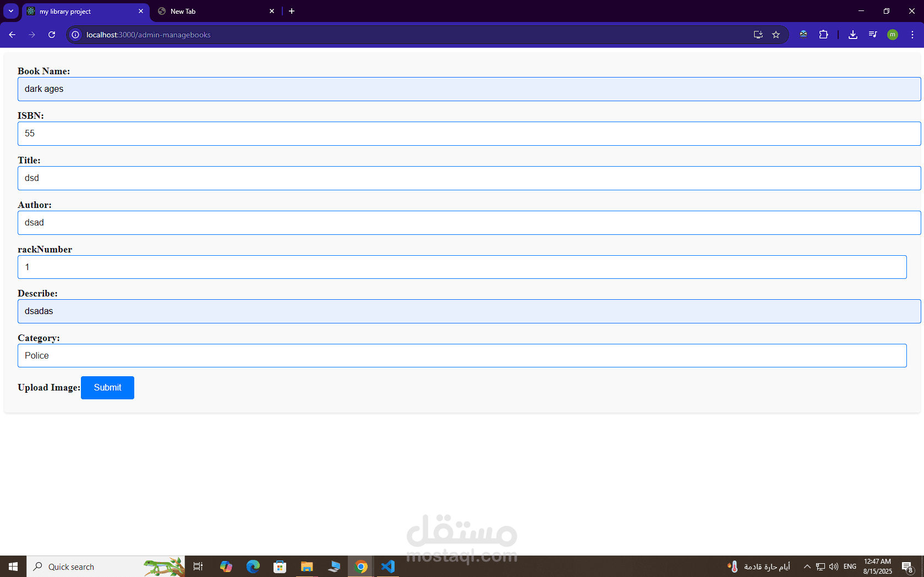Open the notification center icon
This screenshot has width=924, height=577.
point(907,567)
